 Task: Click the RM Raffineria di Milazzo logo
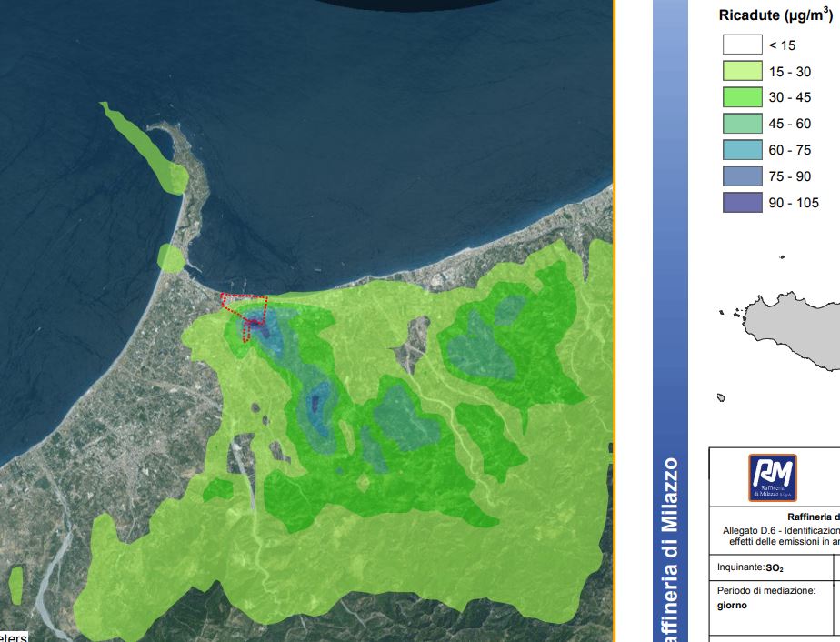pos(773,478)
